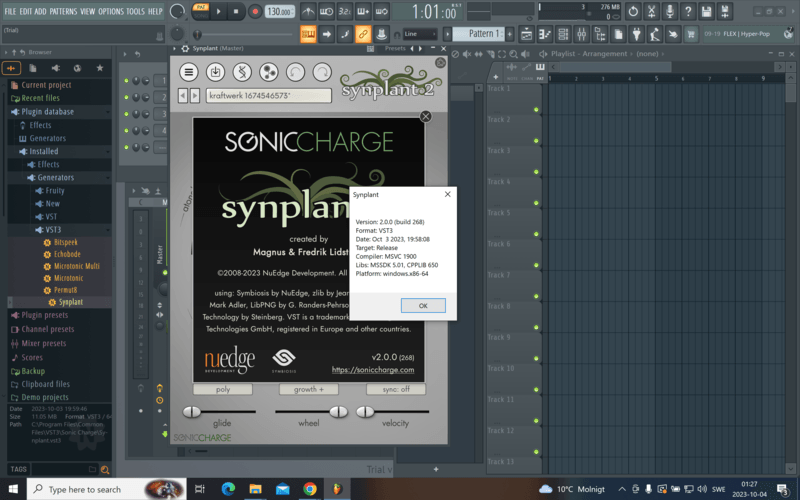Click the poly mode button
This screenshot has height=500, width=800.
click(223, 389)
